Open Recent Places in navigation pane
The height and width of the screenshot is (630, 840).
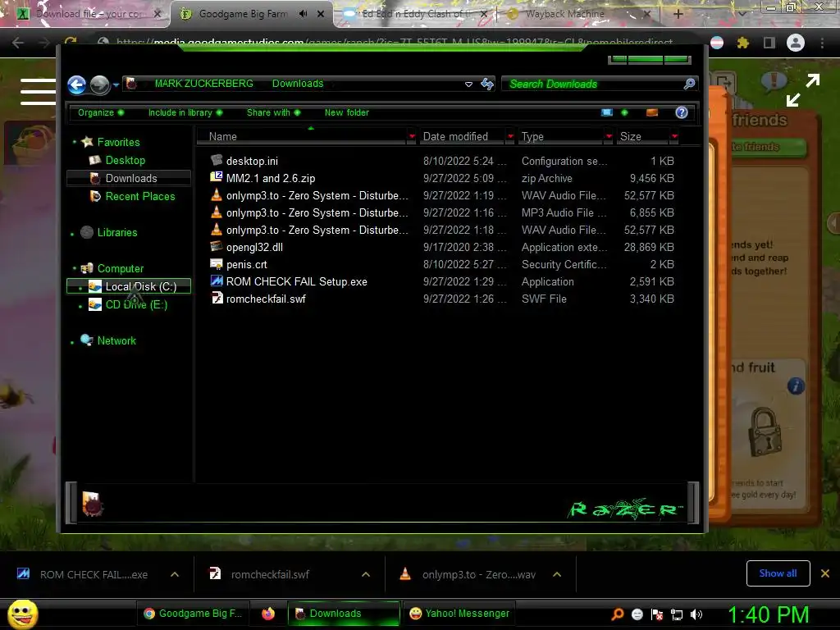click(x=139, y=197)
